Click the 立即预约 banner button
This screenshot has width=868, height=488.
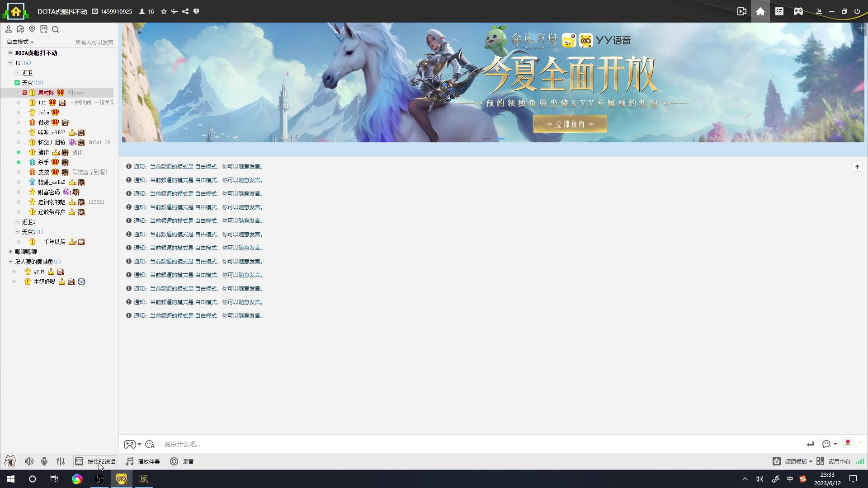(x=570, y=124)
